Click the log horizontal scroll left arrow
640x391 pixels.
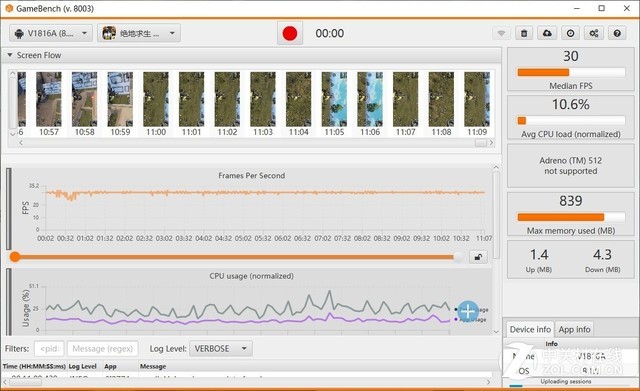[5, 382]
